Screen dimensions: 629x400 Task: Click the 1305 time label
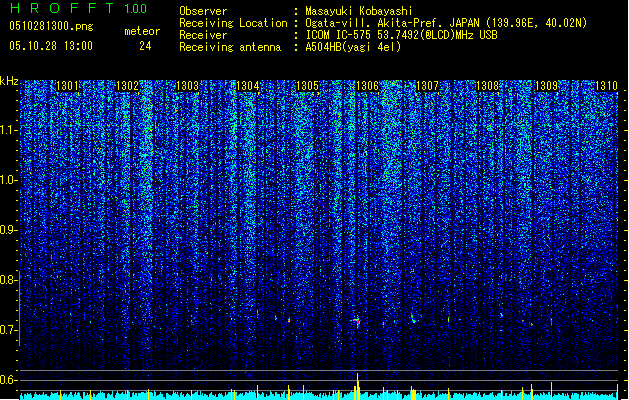[x=307, y=86]
